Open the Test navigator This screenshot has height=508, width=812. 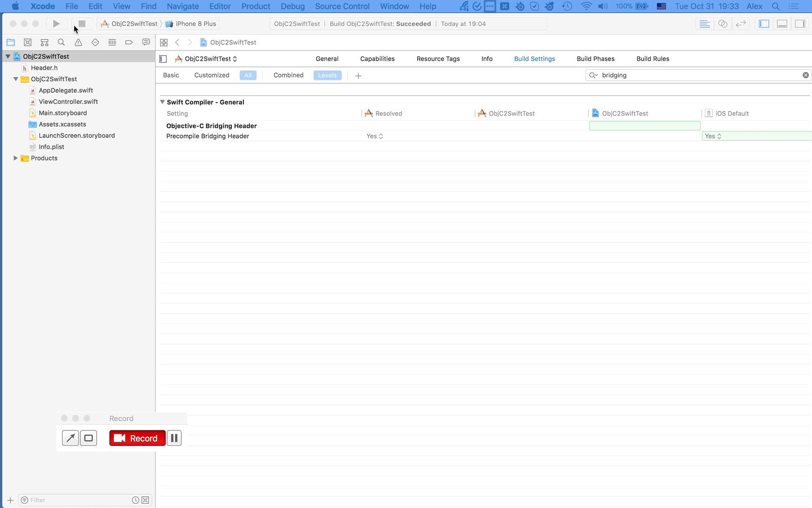point(95,42)
